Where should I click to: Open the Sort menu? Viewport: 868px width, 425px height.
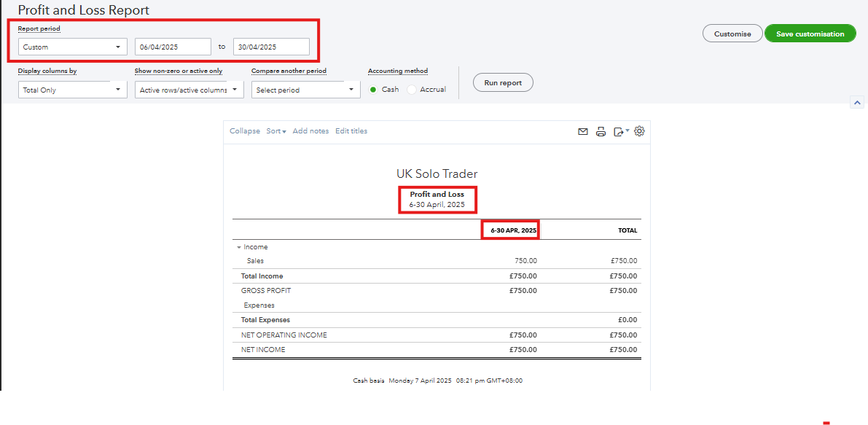coord(275,131)
